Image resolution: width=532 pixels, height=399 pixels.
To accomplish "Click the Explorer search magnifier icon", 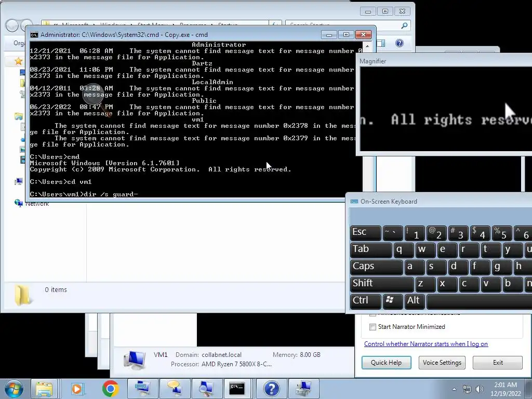I will tap(404, 25).
